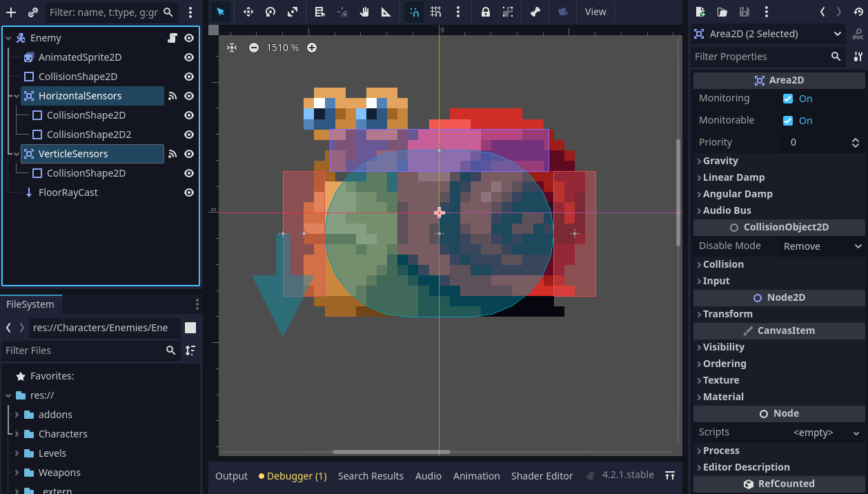Open the Disable Mode dropdown

click(821, 246)
